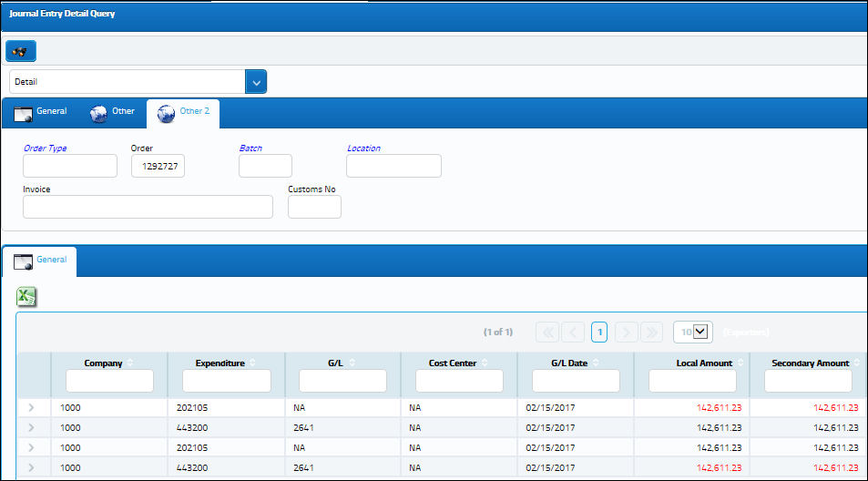Click the Batch input field
This screenshot has height=481, width=868.
click(265, 166)
